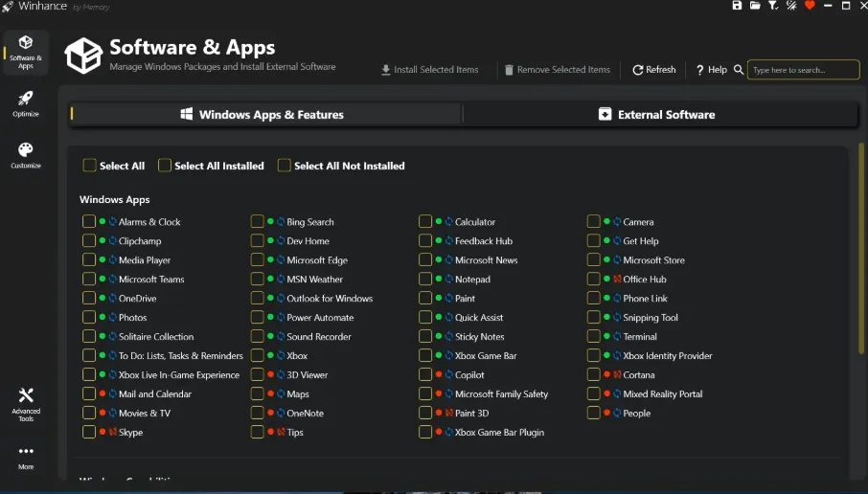Click the save configuration floppy icon

[737, 6]
